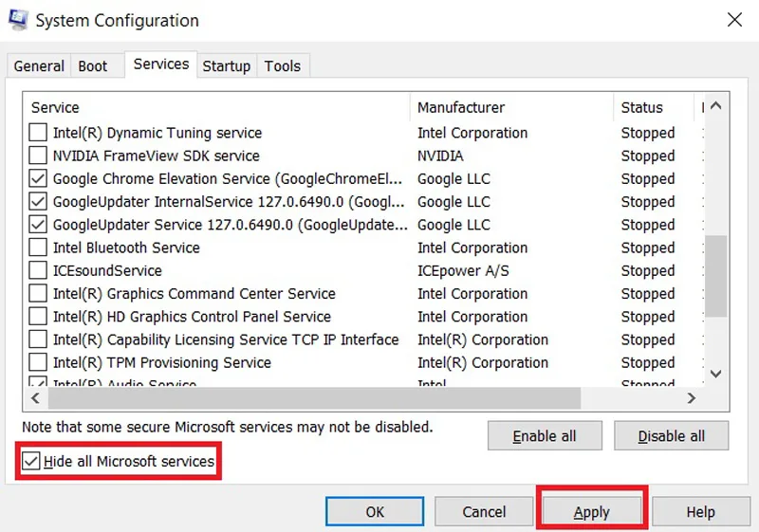Viewport: 759px width, 532px height.
Task: Select the Services tab
Action: (161, 64)
